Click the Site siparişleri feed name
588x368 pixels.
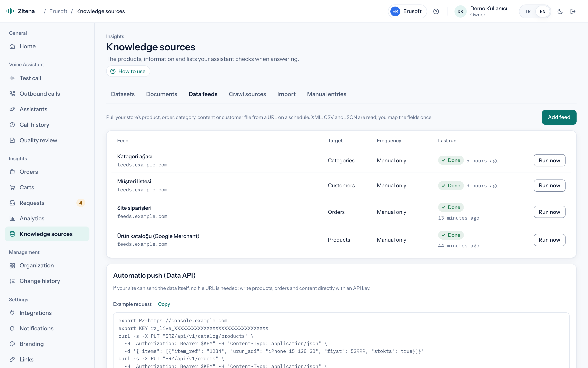[134, 208]
